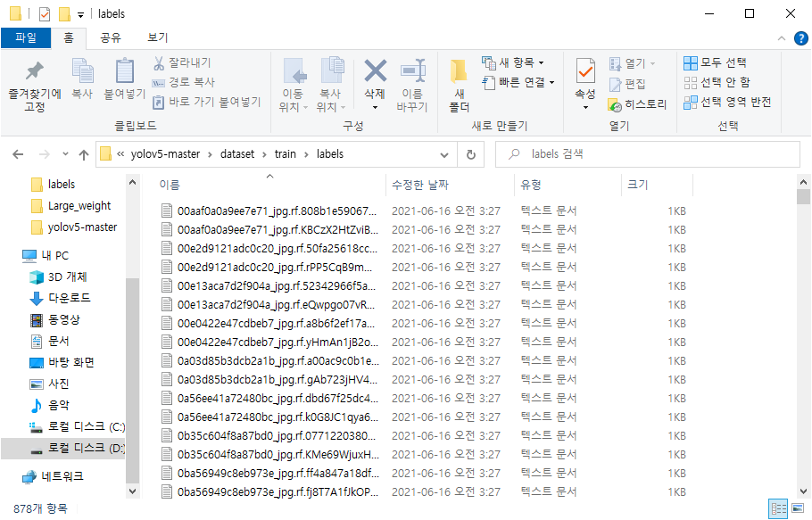Screen dimensions: 812x520
Task: Expand the 삭제 dropdown arrow
Action: point(375,108)
